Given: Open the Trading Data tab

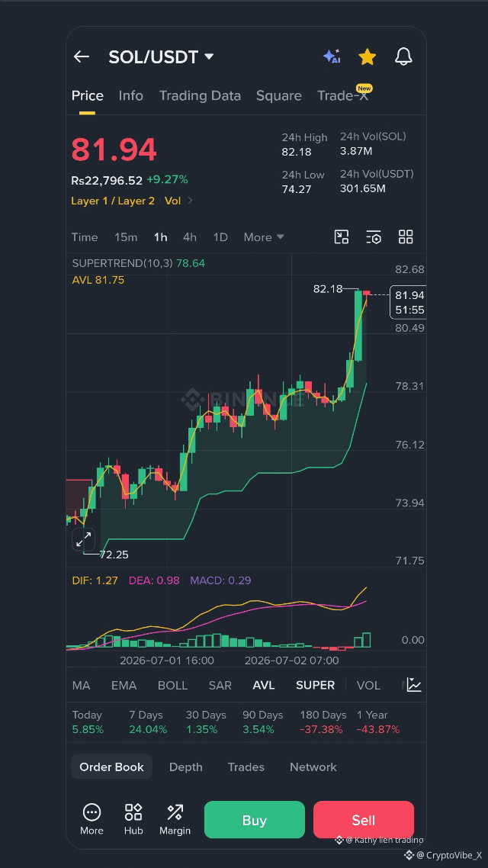Looking at the screenshot, I should 200,96.
